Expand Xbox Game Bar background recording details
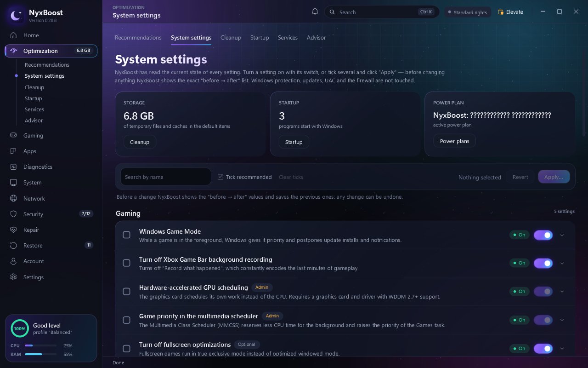Image resolution: width=588 pixels, height=368 pixels. pyautogui.click(x=562, y=263)
